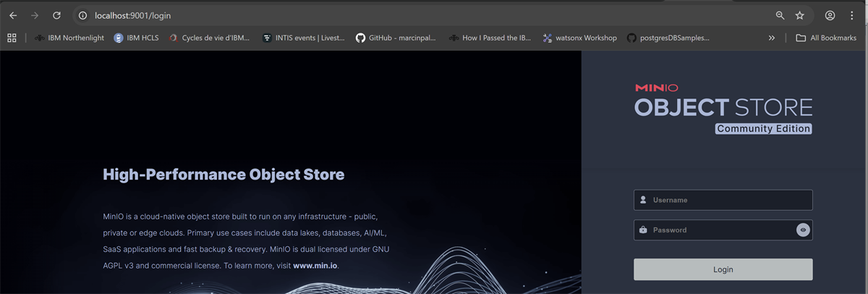Visit the www.min.io link
This screenshot has width=868, height=294.
pos(315,266)
